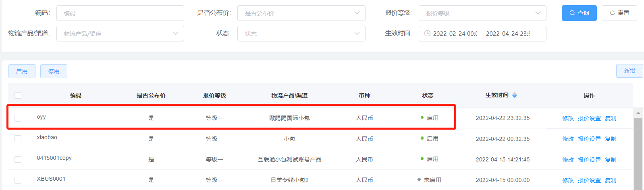This screenshot has width=644, height=190.
Task: Select the xiaobao row checkbox
Action: click(x=18, y=138)
